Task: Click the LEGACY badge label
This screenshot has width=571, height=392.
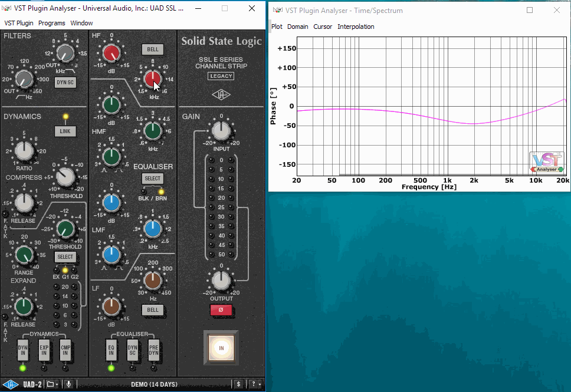Action: (221, 76)
